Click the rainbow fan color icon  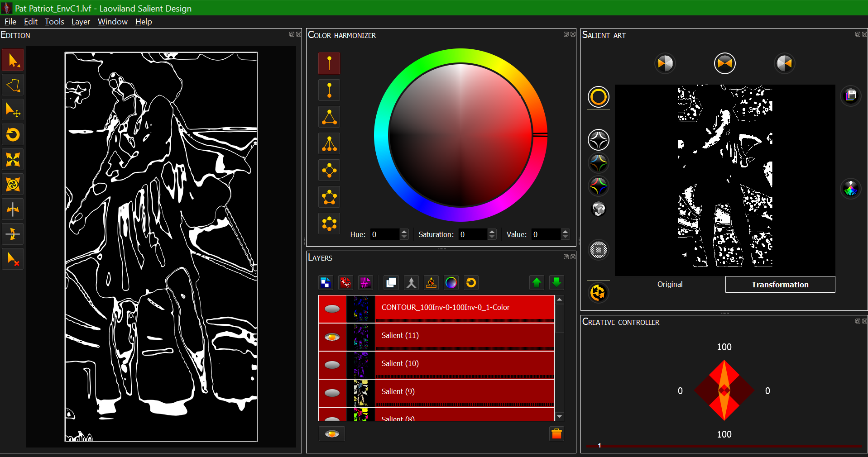tap(851, 189)
